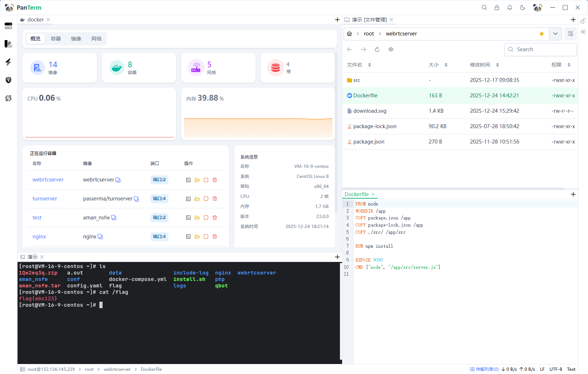
Task: Open terminal for webrtcserver container
Action: point(188,180)
